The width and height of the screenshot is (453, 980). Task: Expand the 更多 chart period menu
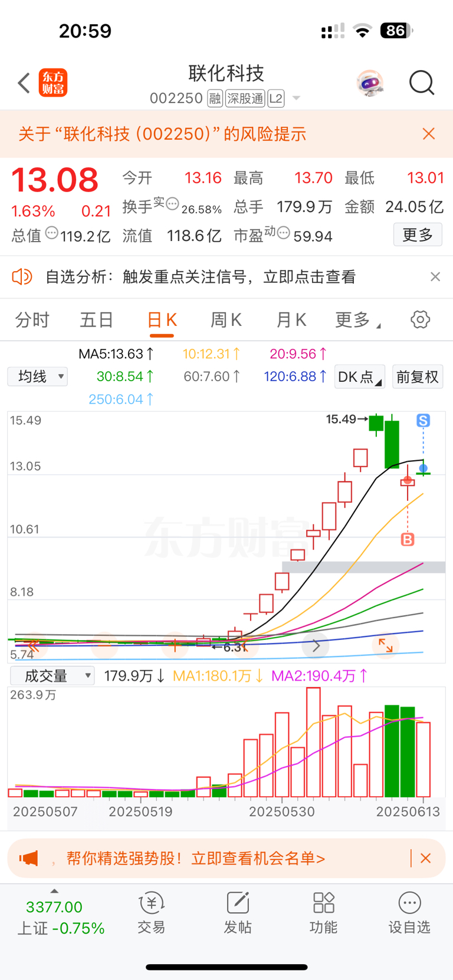[x=358, y=320]
